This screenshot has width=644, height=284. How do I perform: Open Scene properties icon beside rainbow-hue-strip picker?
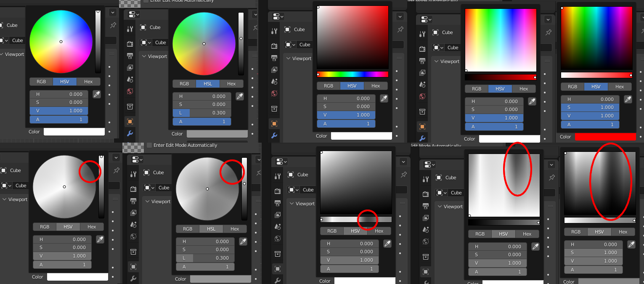coord(274,81)
